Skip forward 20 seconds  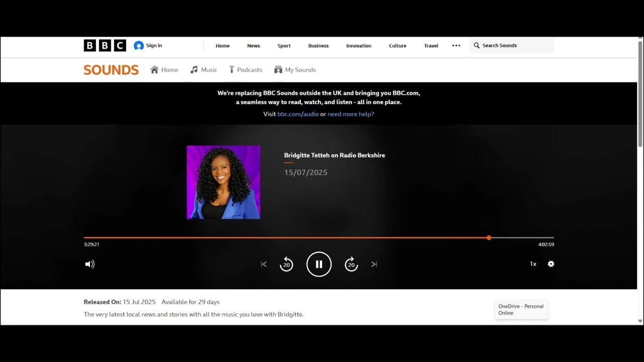351,264
